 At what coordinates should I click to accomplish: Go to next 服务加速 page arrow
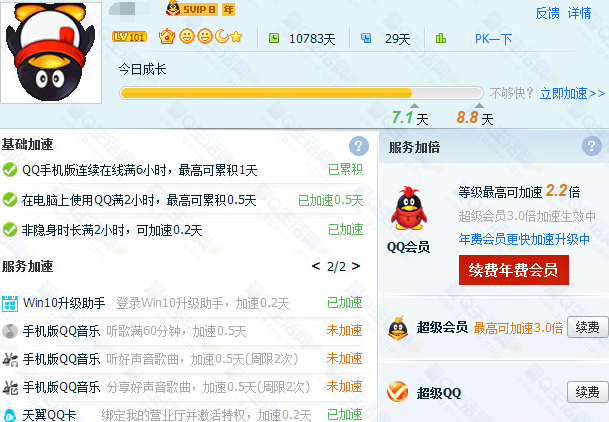(x=356, y=266)
